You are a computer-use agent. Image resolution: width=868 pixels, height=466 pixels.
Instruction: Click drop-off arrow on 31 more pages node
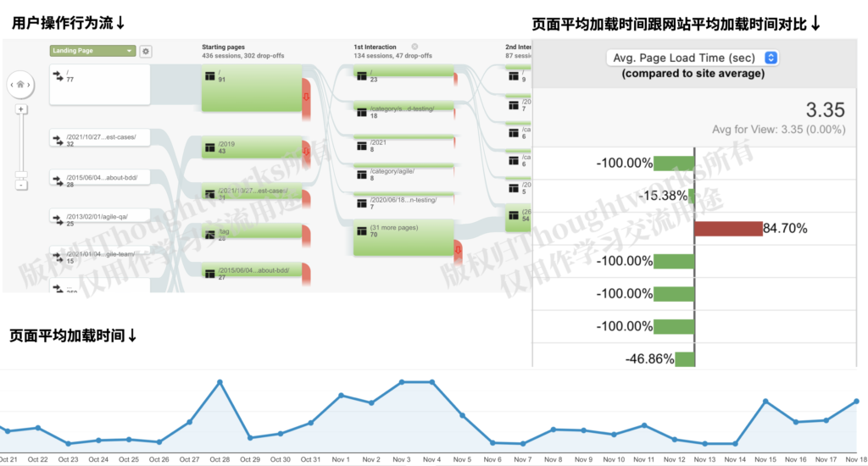click(x=458, y=250)
